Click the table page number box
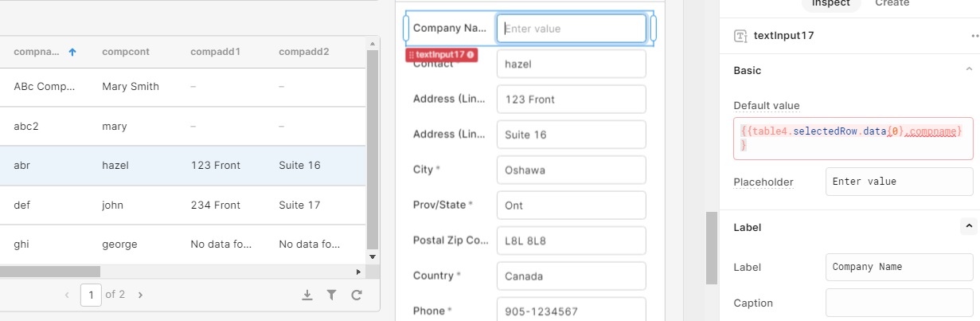 click(x=91, y=295)
